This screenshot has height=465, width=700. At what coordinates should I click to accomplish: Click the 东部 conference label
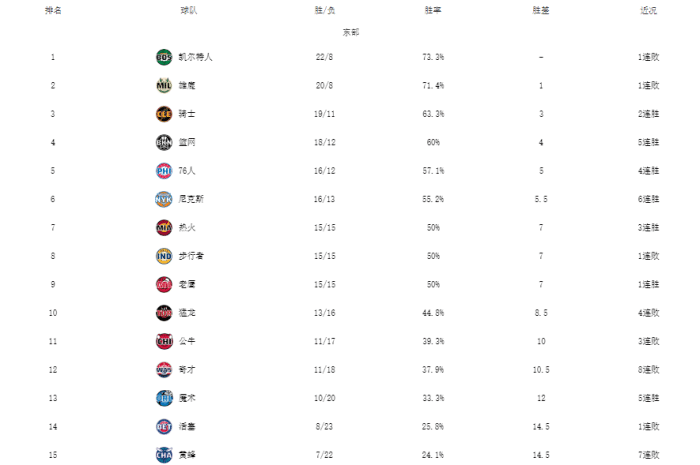(350, 32)
